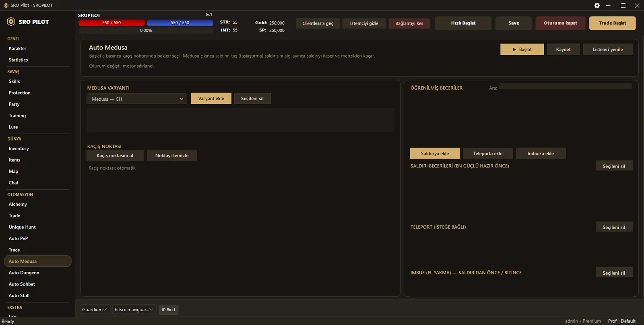Expand the hitsro.maxiguar... dropdown
The width and height of the screenshot is (644, 325).
click(134, 310)
